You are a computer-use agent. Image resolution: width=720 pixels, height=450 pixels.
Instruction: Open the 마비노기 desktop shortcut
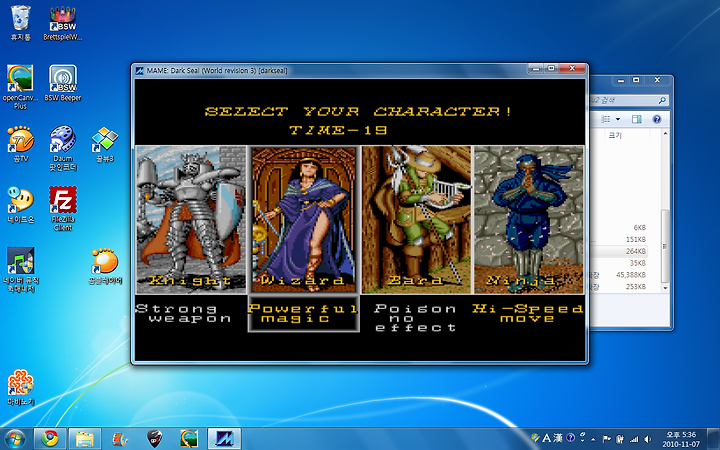coord(20,388)
